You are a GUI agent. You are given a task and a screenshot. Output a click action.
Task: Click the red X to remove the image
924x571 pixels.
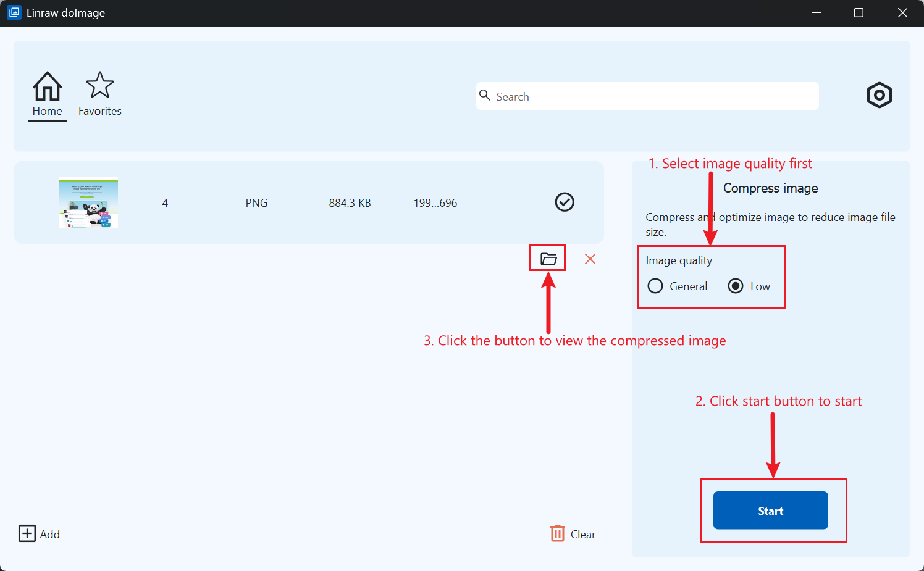click(x=590, y=259)
